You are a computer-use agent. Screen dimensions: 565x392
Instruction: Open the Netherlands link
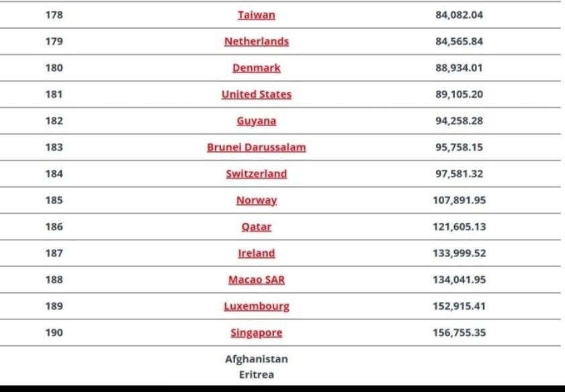pyautogui.click(x=256, y=42)
